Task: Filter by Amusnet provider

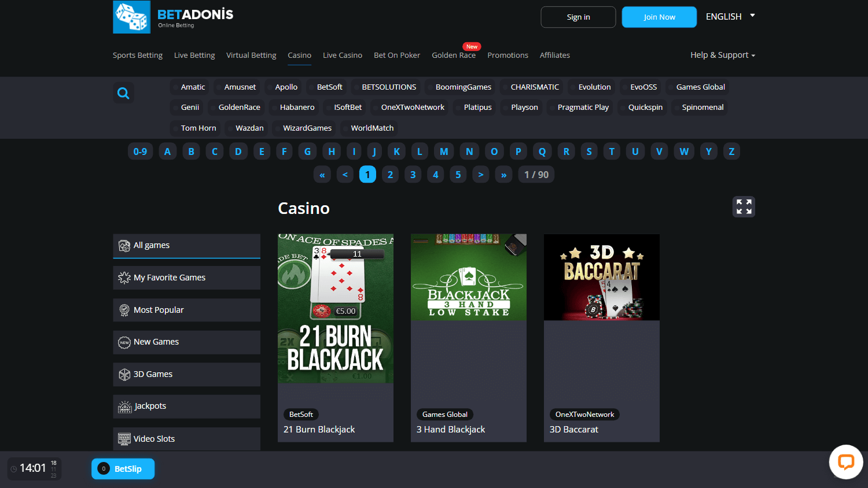Action: tap(237, 87)
